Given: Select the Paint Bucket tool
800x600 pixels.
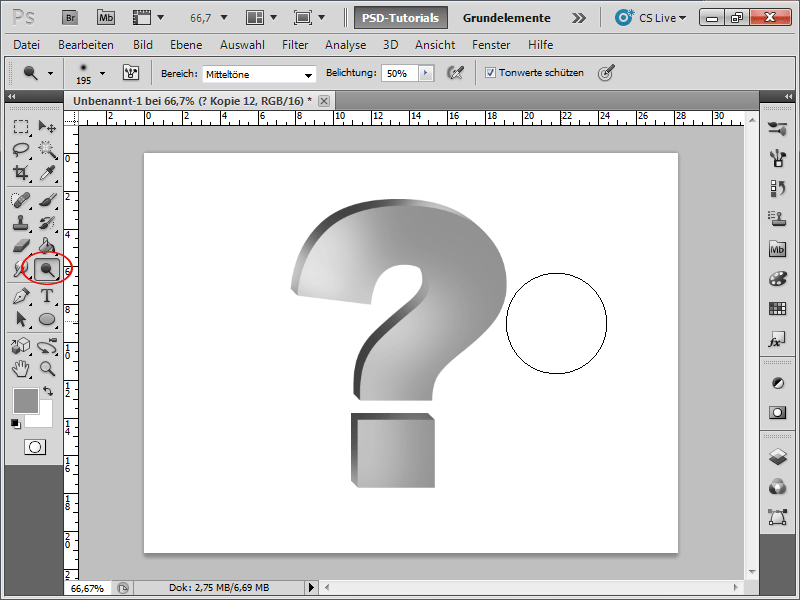Looking at the screenshot, I should tap(47, 246).
